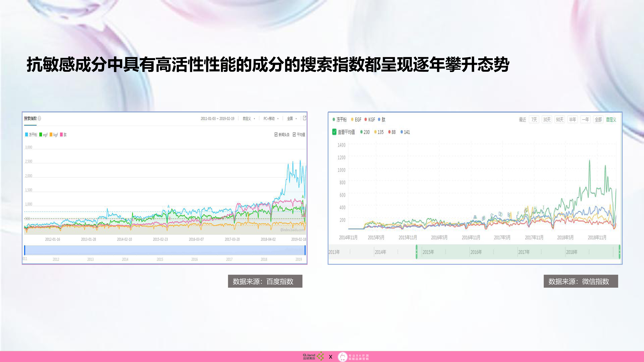644x362 pixels.
Task: Click right handle of Baidu timeline slider
Action: tap(305, 250)
